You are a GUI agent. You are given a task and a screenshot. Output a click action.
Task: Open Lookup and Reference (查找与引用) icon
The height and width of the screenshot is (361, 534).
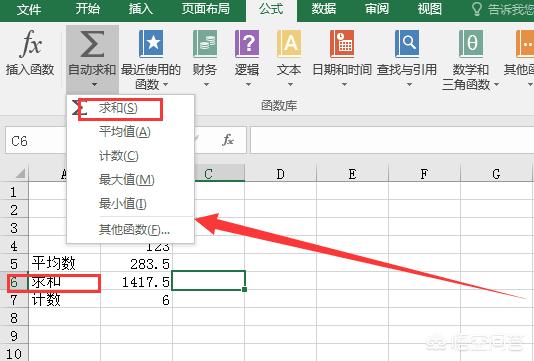(407, 43)
